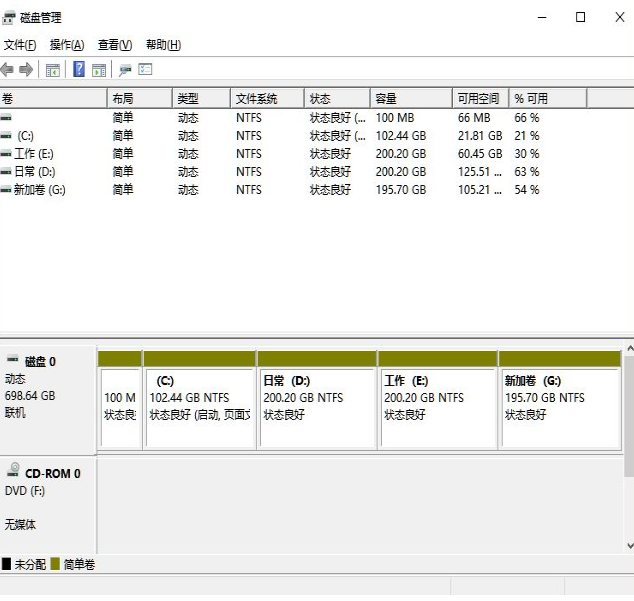Click the Forward arrow toolbar icon

pyautogui.click(x=26, y=70)
